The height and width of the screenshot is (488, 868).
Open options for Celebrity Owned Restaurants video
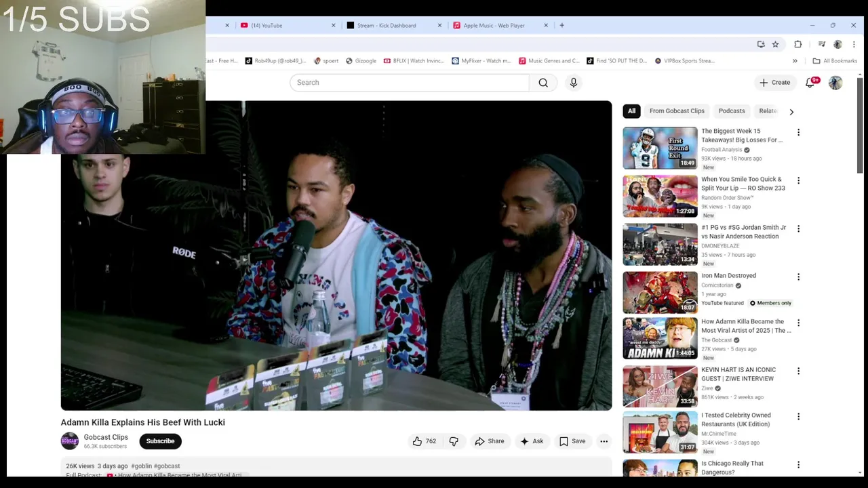[798, 416]
